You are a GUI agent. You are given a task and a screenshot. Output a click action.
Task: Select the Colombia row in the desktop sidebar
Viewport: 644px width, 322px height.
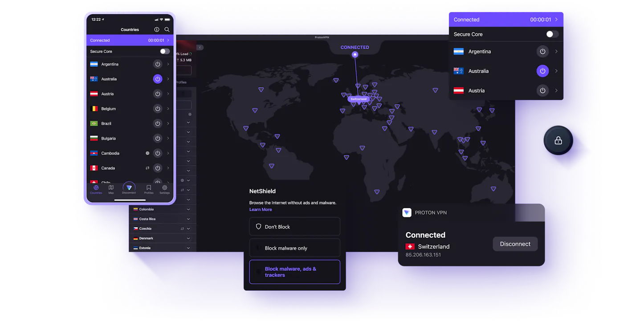[x=163, y=209]
